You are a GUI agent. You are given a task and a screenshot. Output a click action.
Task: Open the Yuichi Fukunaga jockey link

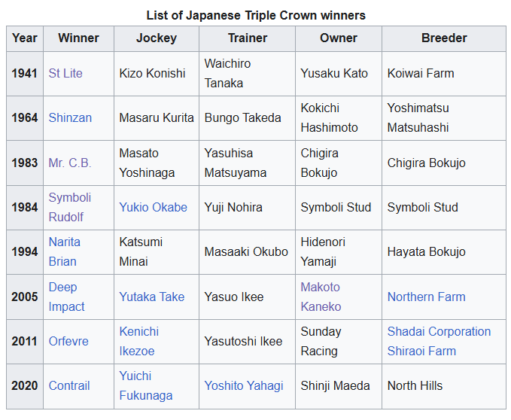146,386
